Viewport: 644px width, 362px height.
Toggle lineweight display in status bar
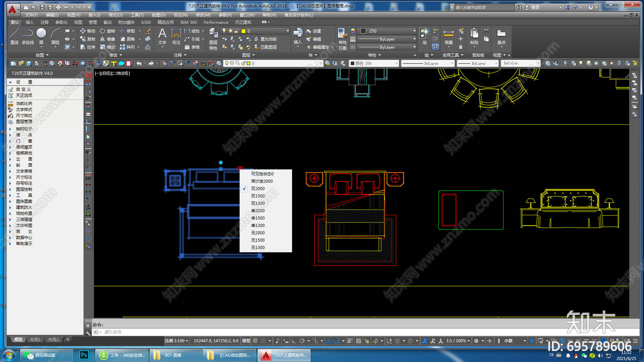pyautogui.click(x=350, y=341)
